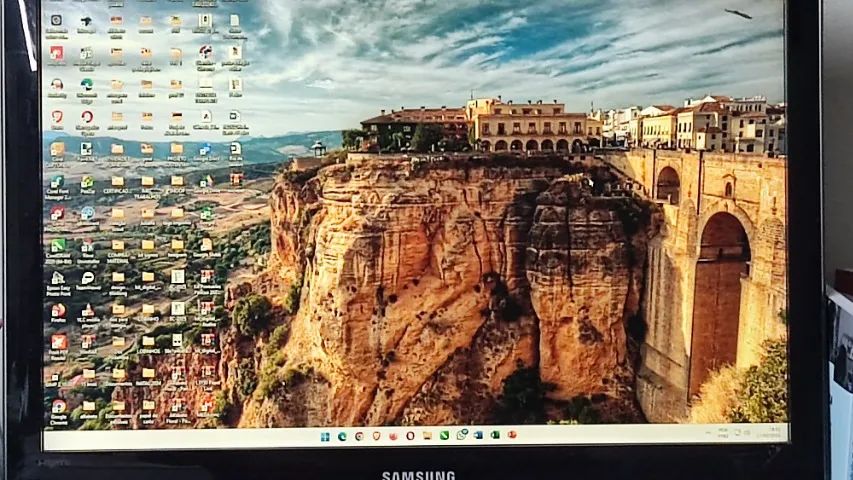
Task: Open File Explorer from the taskbar
Action: [x=427, y=436]
